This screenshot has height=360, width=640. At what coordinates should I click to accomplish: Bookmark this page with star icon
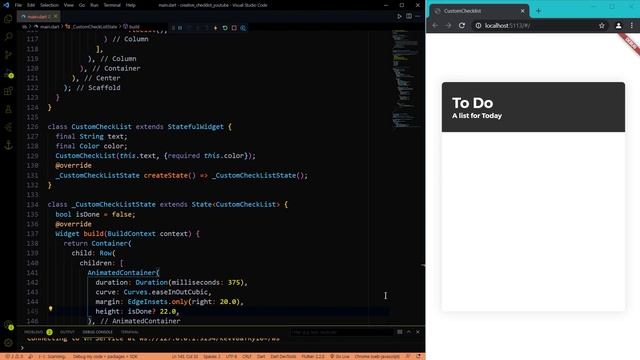point(602,25)
